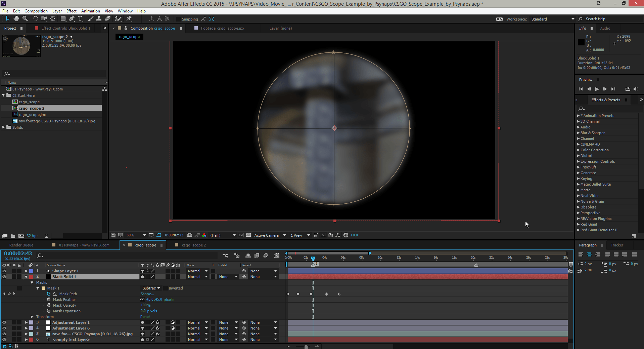Select the Zoom magnifier tool
Viewport: 644px width, 349px height.
25,19
